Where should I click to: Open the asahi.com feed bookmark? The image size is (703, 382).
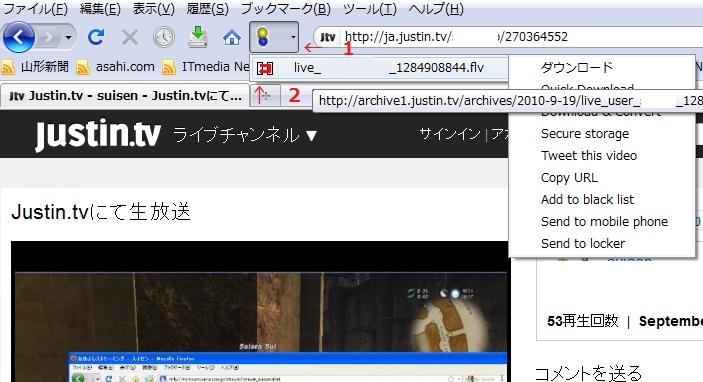116,67
